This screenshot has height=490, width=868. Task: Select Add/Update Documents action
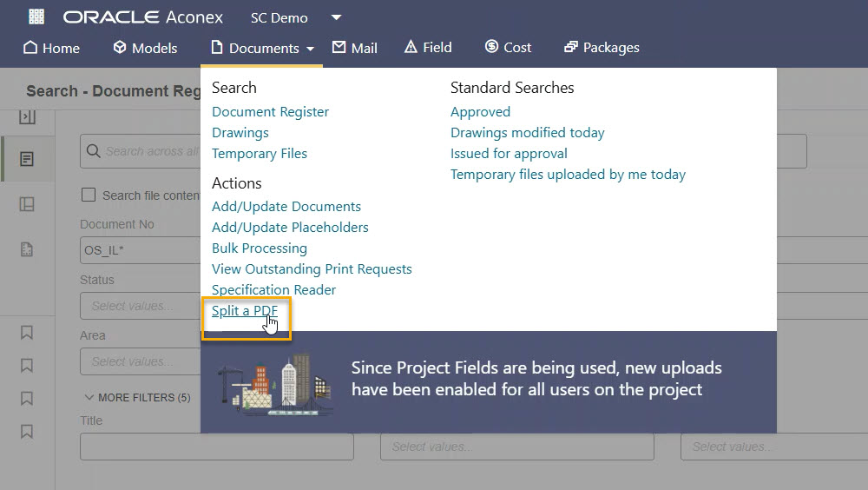click(286, 207)
